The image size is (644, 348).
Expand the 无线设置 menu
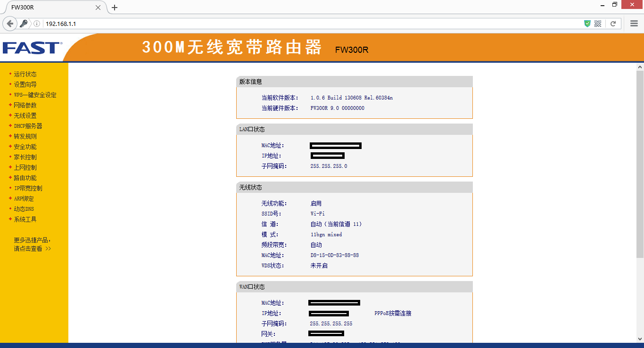click(25, 116)
